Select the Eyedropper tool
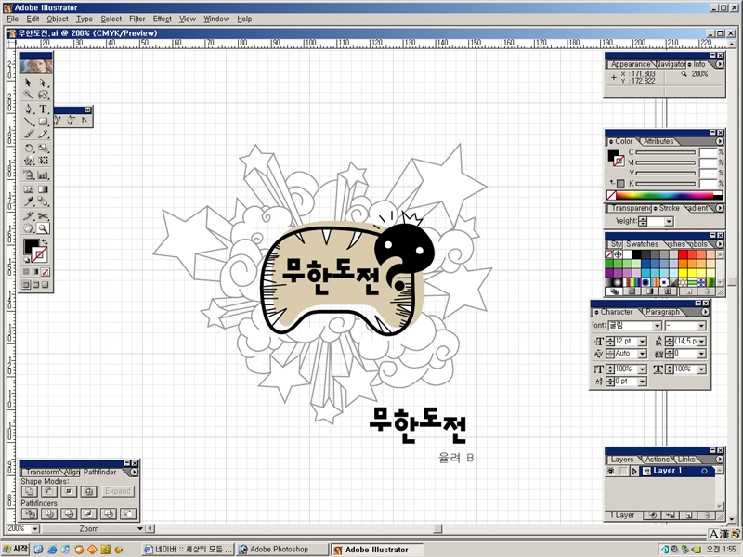 (x=28, y=202)
